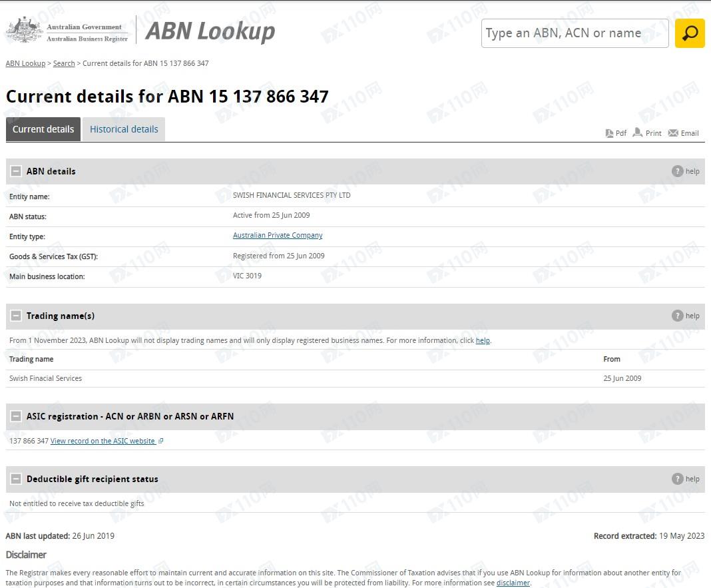The height and width of the screenshot is (588, 711).
Task: Open the disclaimer link at page bottom
Action: point(513,583)
